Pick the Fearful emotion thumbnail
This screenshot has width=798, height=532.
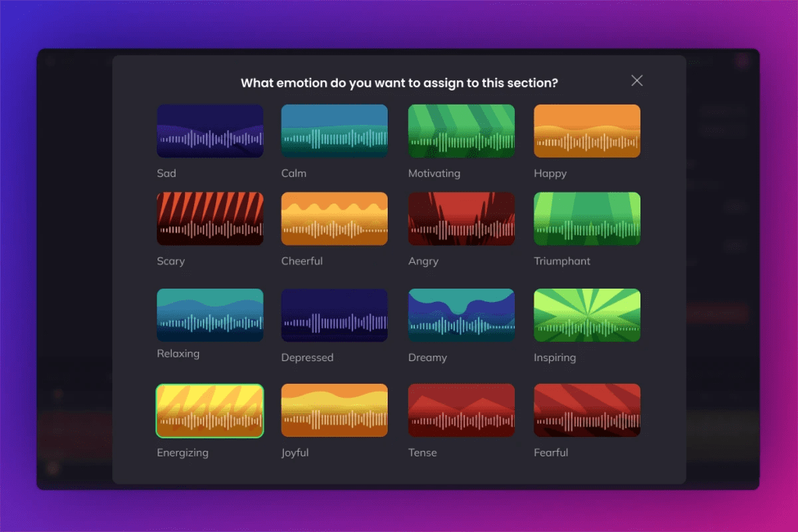coord(587,410)
